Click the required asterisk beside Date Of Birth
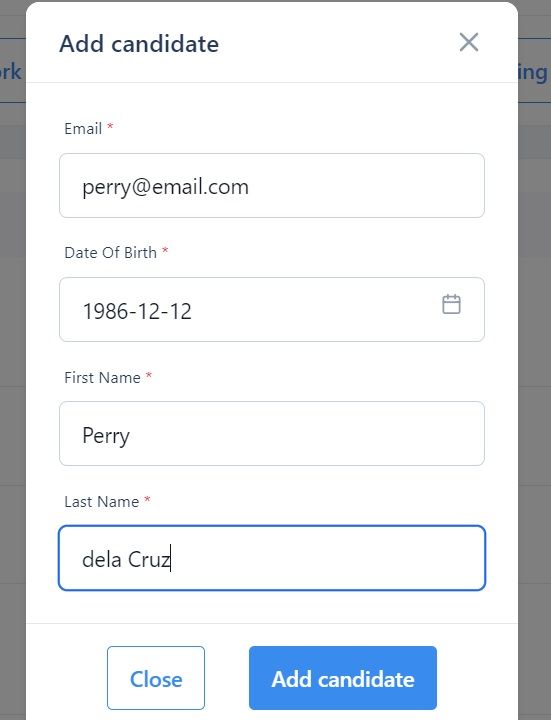The height and width of the screenshot is (720, 551). point(165,250)
